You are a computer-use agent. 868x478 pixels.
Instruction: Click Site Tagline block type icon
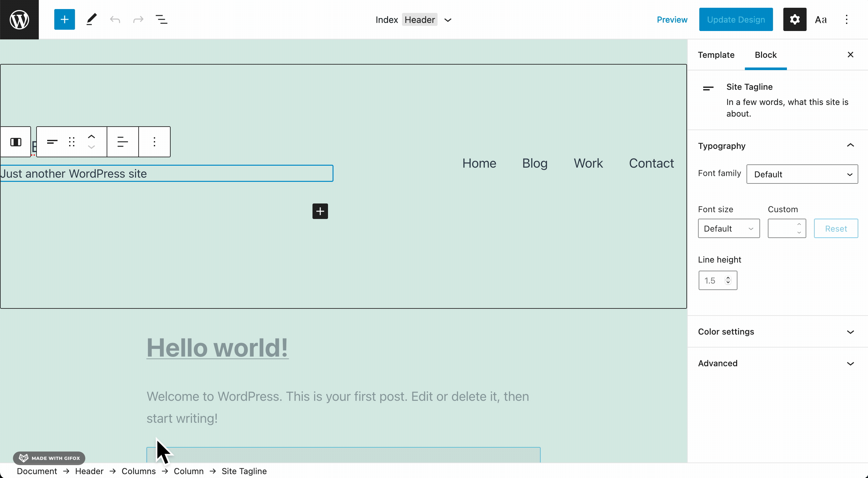(52, 142)
